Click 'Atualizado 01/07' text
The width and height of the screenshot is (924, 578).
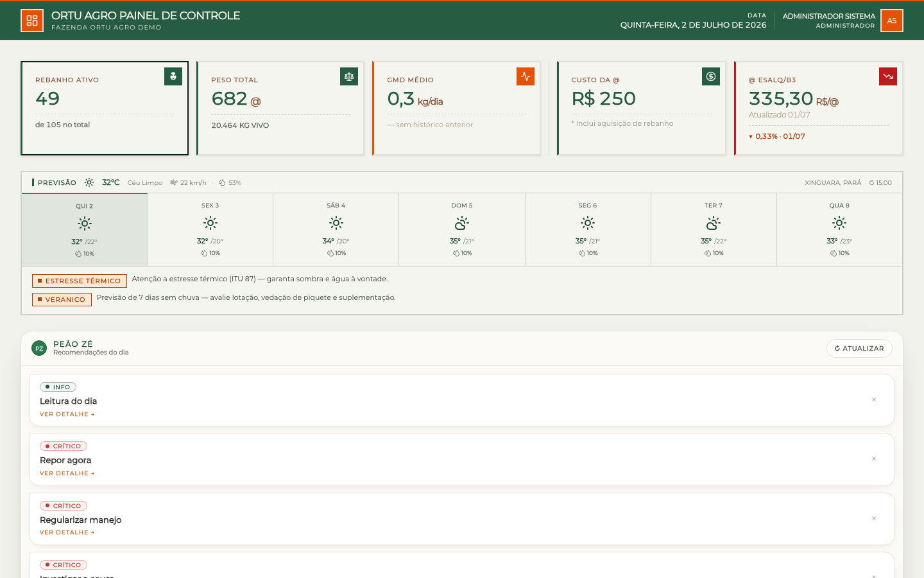779,115
